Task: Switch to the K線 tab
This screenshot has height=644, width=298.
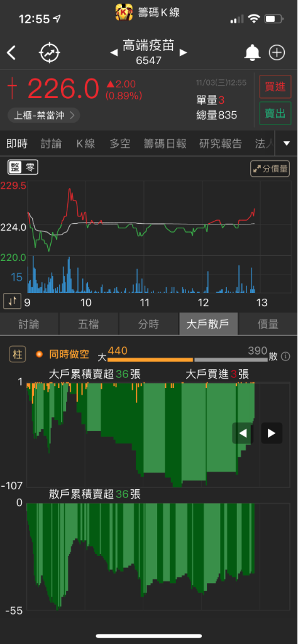Action: click(x=86, y=144)
